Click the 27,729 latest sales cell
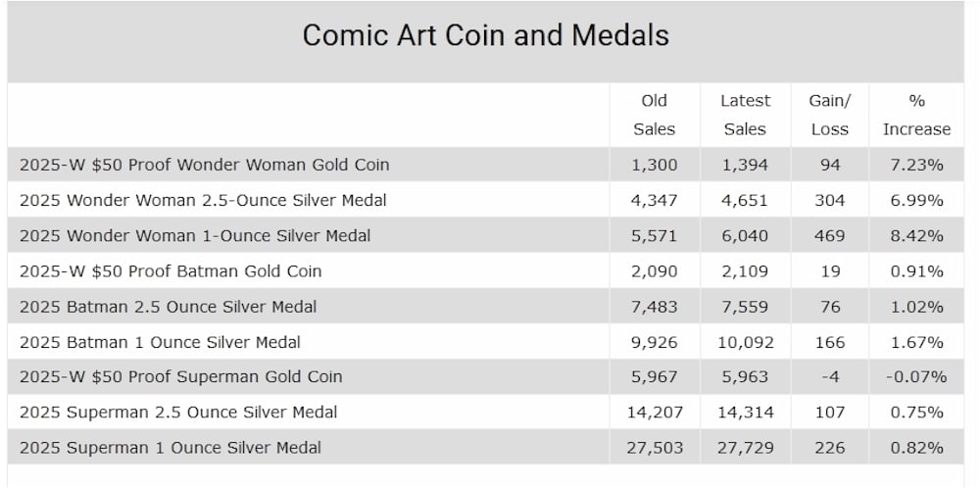The width and height of the screenshot is (980, 488). [746, 448]
